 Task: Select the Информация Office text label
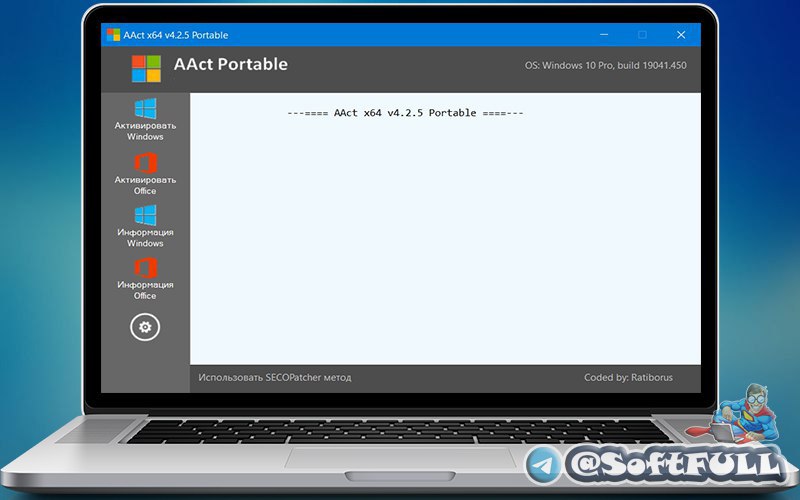[145, 290]
